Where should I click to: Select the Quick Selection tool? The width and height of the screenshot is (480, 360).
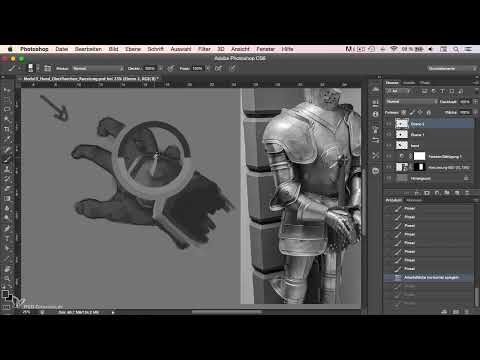click(x=6, y=119)
